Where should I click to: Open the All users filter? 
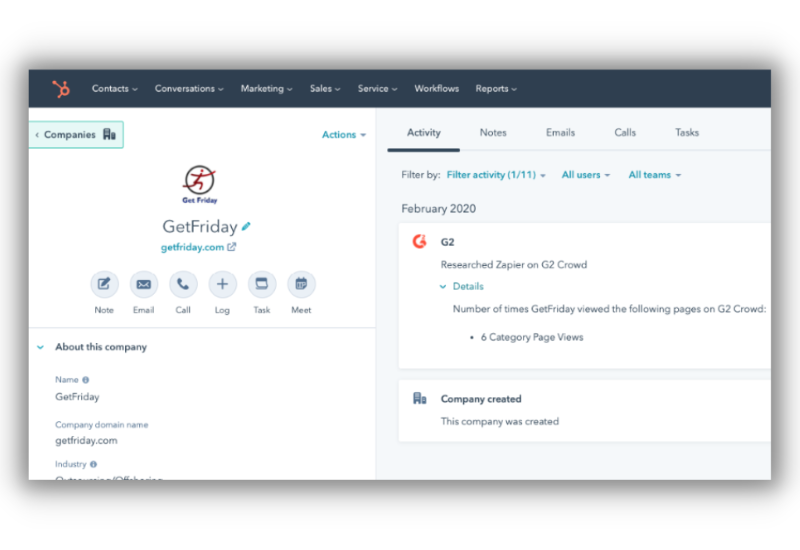(x=586, y=175)
